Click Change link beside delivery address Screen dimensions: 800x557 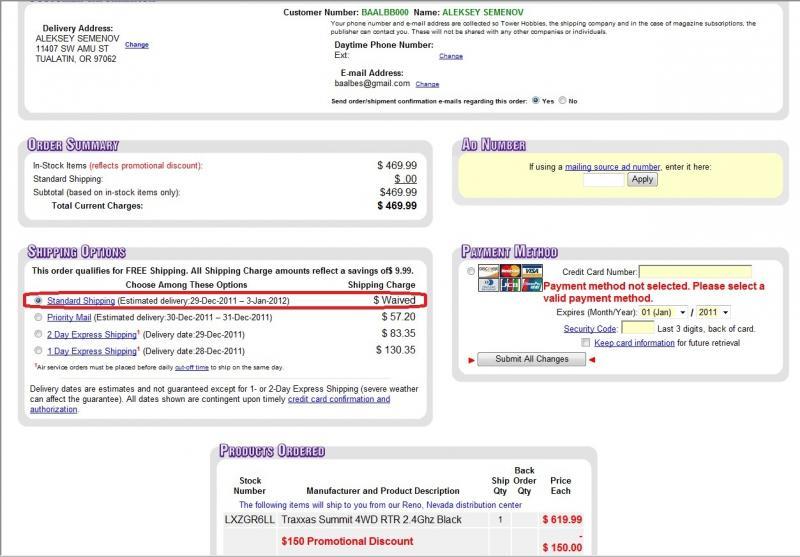[137, 45]
